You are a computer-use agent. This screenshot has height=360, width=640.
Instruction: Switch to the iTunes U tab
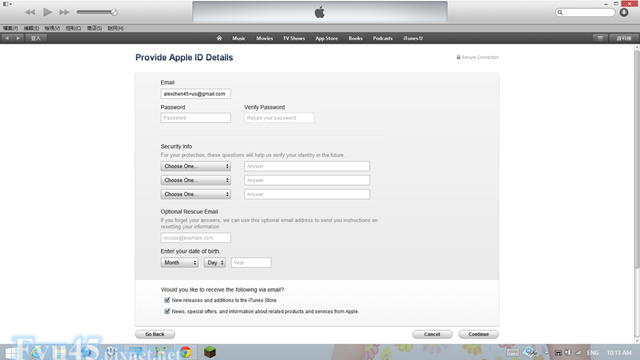(413, 38)
